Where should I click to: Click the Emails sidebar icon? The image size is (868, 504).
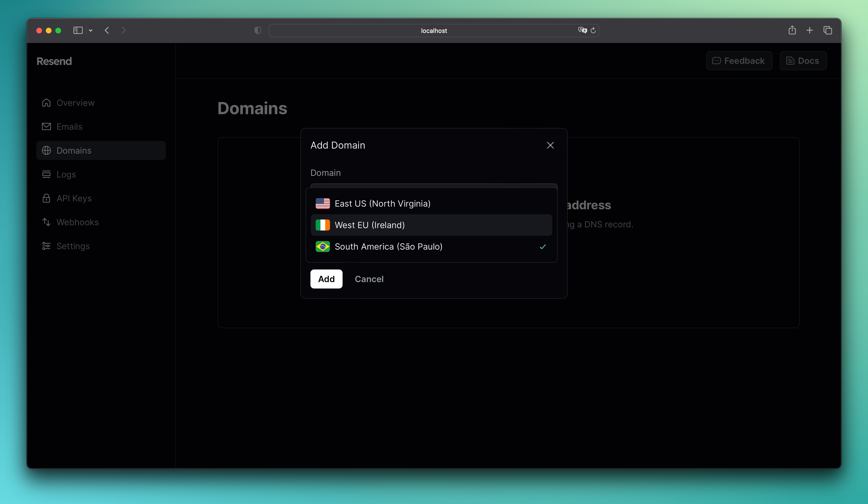[x=47, y=127]
